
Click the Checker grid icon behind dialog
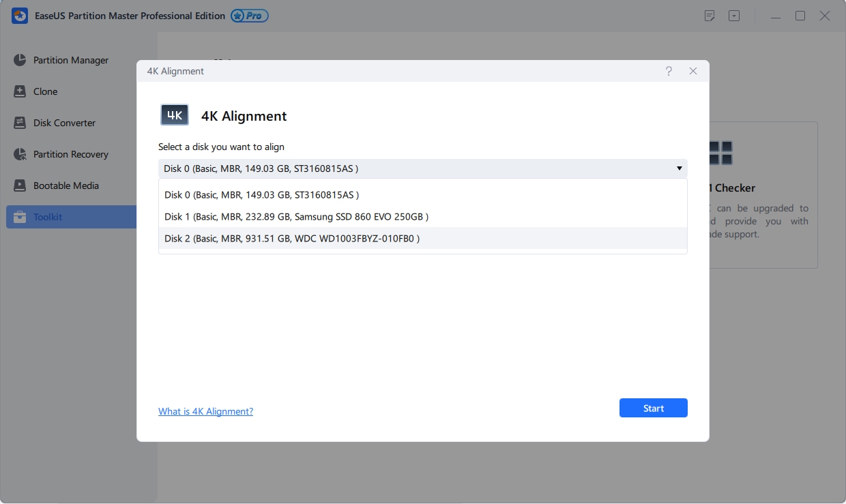pos(720,153)
